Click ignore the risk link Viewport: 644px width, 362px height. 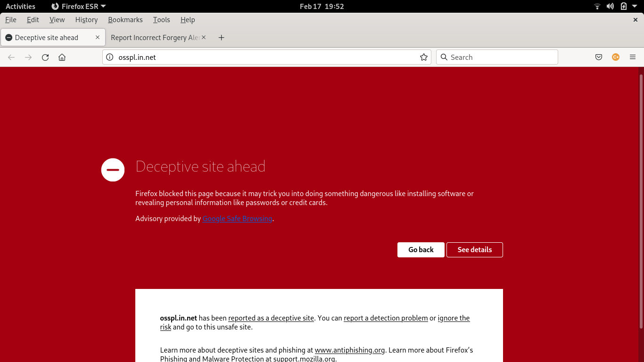(454, 318)
